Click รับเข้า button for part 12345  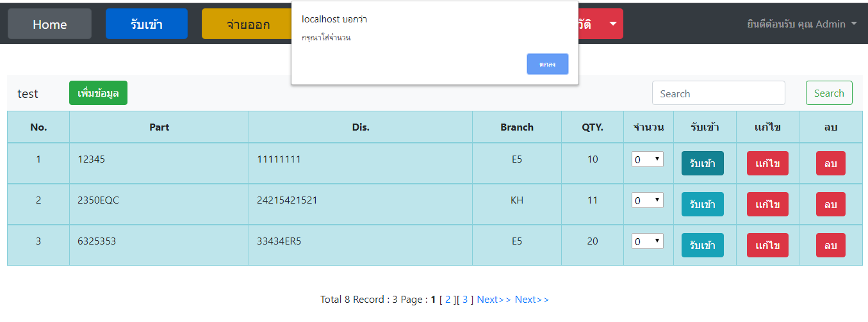coord(702,163)
